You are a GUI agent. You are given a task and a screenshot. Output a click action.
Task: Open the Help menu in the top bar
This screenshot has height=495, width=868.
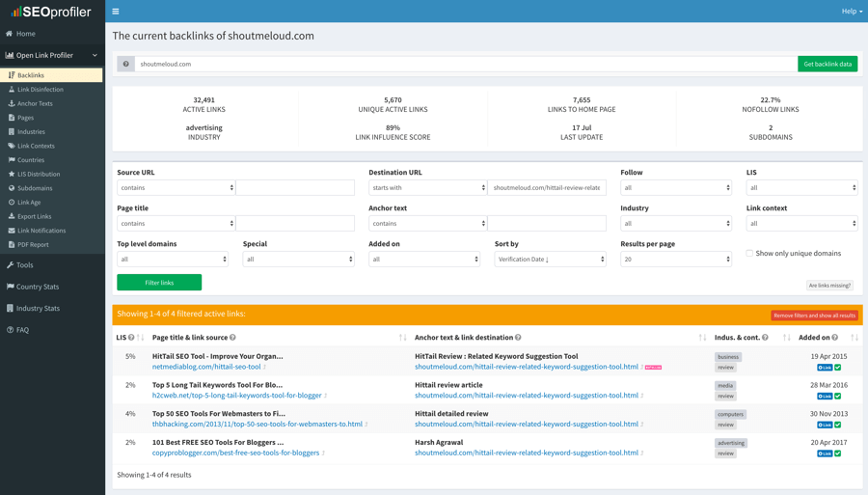851,12
